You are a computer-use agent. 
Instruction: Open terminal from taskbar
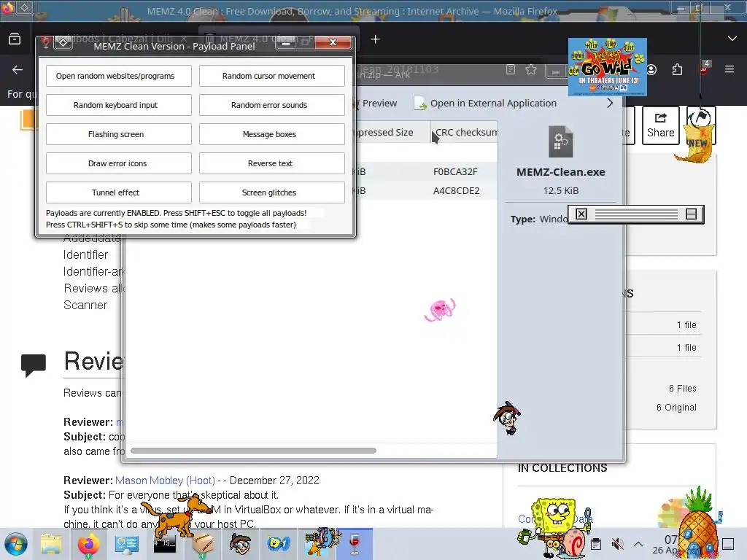(x=164, y=544)
